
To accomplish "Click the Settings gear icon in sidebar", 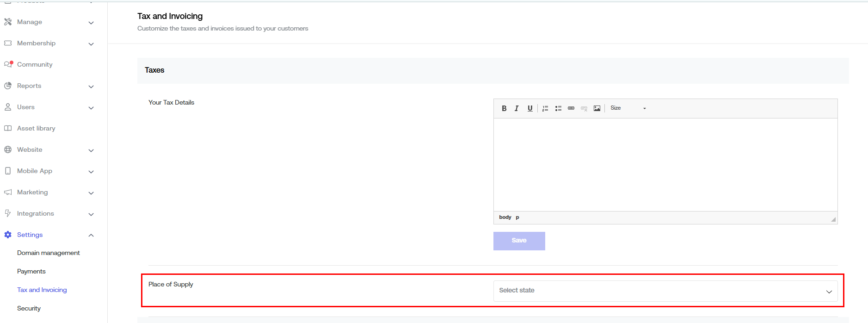I will pyautogui.click(x=8, y=235).
